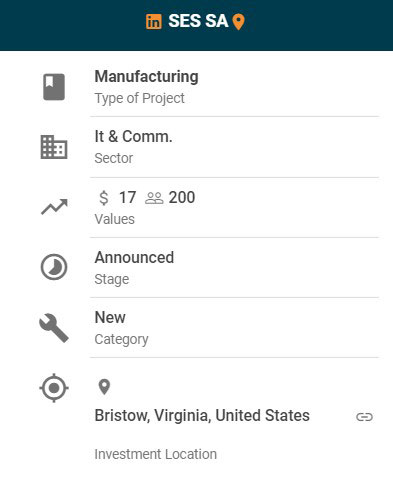The image size is (393, 477).
Task: Click the New category value
Action: coord(110,317)
